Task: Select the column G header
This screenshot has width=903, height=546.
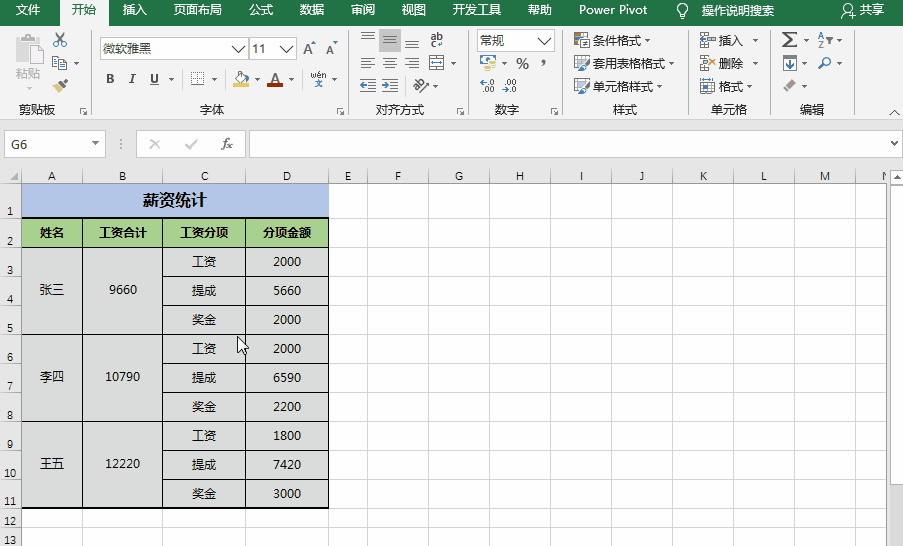Action: tap(459, 176)
